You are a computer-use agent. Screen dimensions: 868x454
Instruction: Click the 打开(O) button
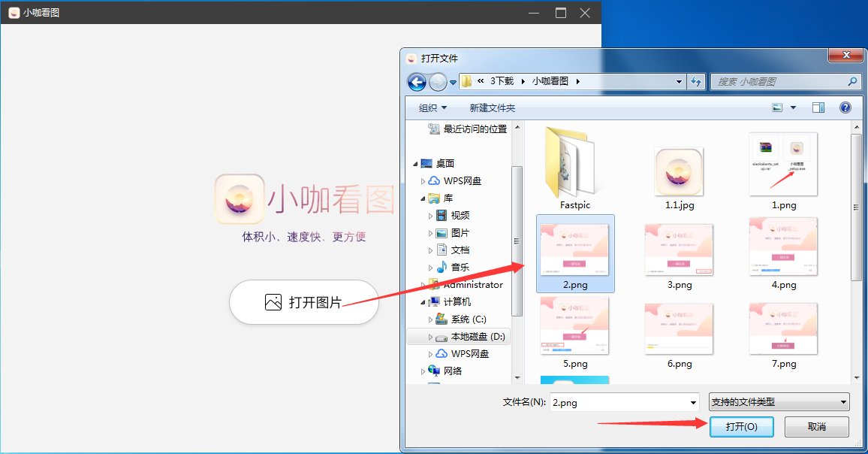741,427
